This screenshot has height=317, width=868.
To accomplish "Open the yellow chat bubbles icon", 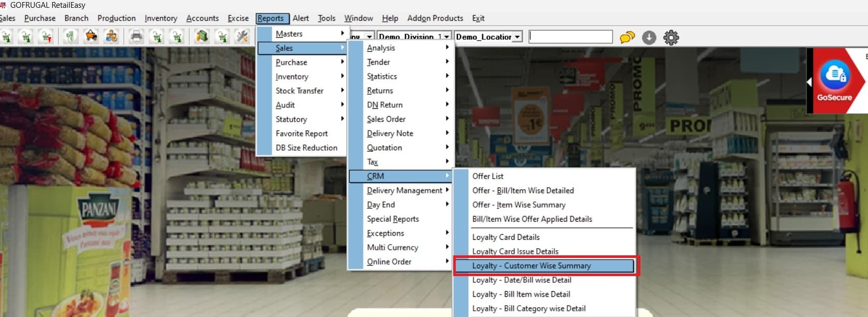I will point(627,37).
